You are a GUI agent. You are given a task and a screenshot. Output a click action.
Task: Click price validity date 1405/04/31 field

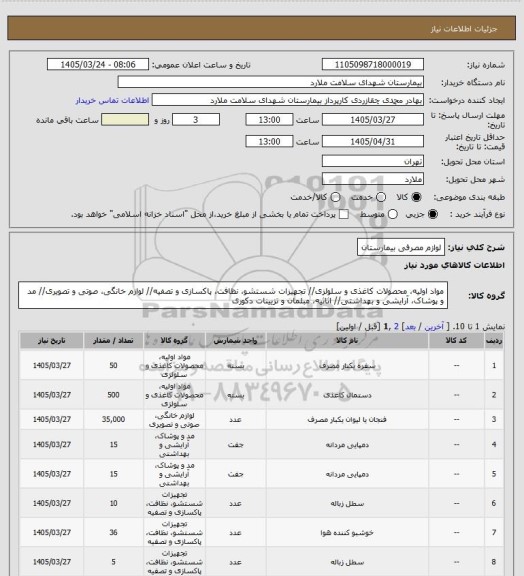373,141
